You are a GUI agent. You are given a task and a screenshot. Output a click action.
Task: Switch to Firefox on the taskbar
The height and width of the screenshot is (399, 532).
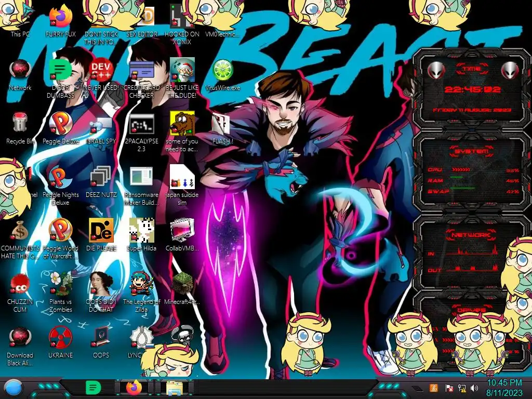134,388
